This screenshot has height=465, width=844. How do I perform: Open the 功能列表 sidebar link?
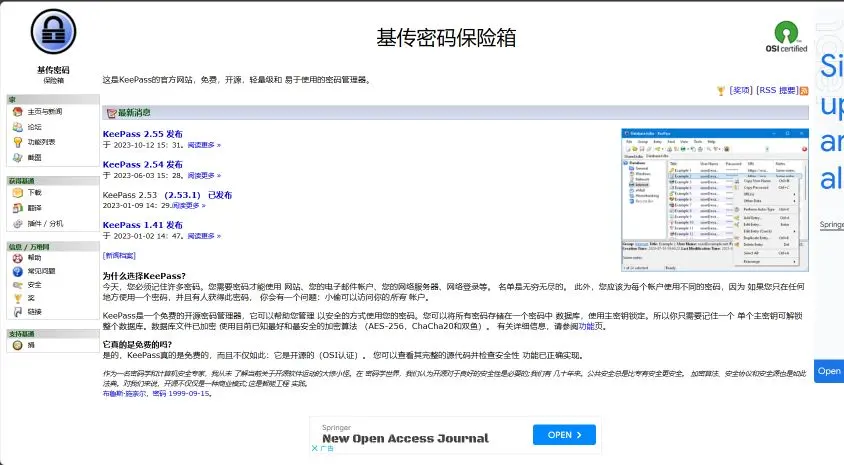click(41, 142)
